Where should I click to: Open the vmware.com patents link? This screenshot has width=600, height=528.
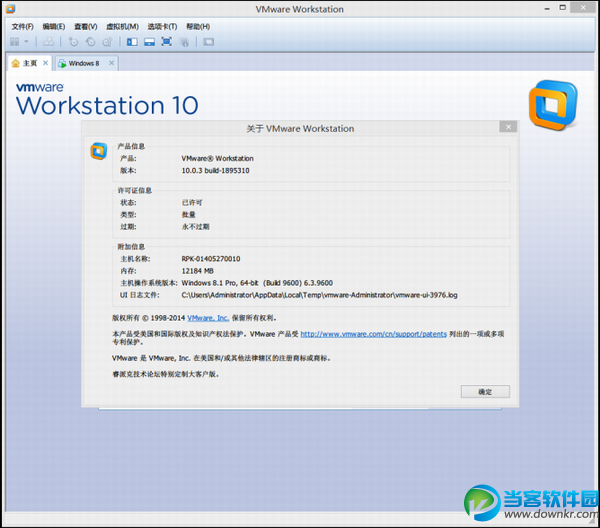(x=373, y=334)
